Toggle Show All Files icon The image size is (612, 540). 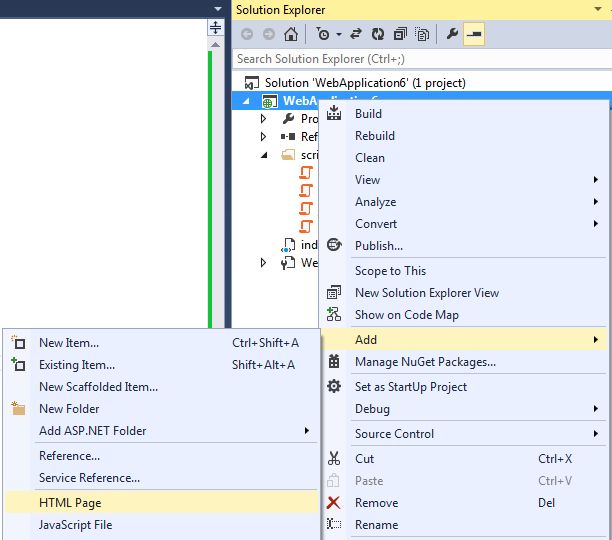[422, 34]
